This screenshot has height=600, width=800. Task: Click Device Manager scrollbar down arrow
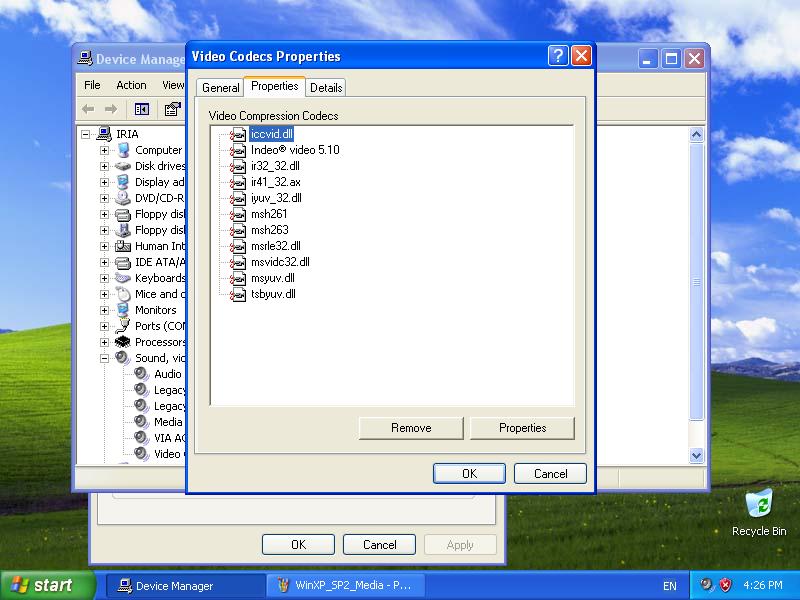[696, 455]
